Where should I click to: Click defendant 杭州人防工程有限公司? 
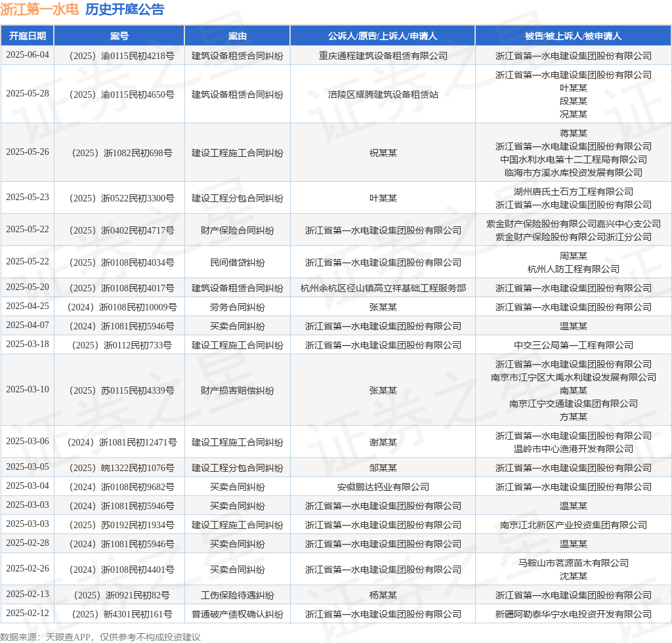click(x=574, y=269)
